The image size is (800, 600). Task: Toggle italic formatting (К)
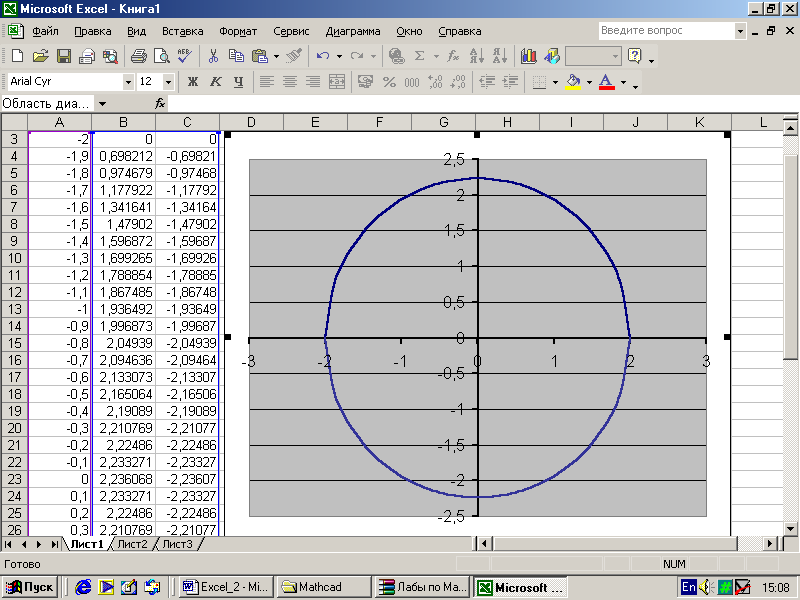215,82
